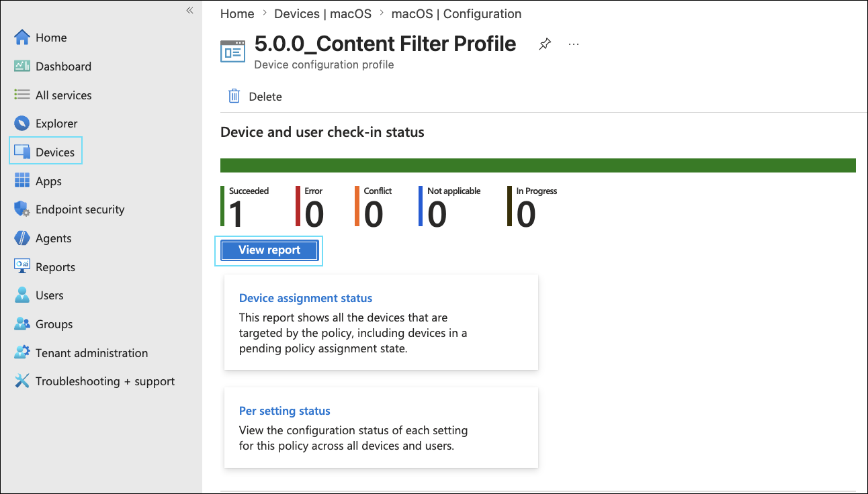Click the Tenant administration gear icon
Viewport: 868px width, 494px height.
click(22, 352)
